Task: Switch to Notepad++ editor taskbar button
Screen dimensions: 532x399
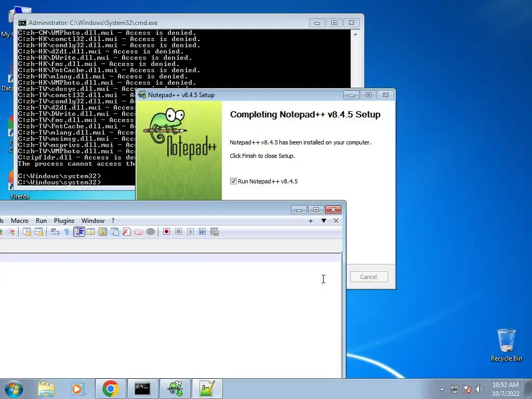Action: click(x=207, y=389)
